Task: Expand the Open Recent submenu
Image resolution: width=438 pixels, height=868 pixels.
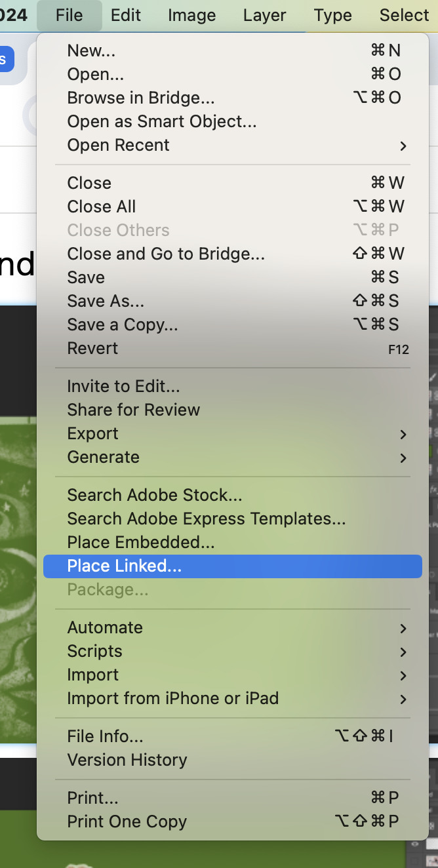Action: [x=233, y=145]
